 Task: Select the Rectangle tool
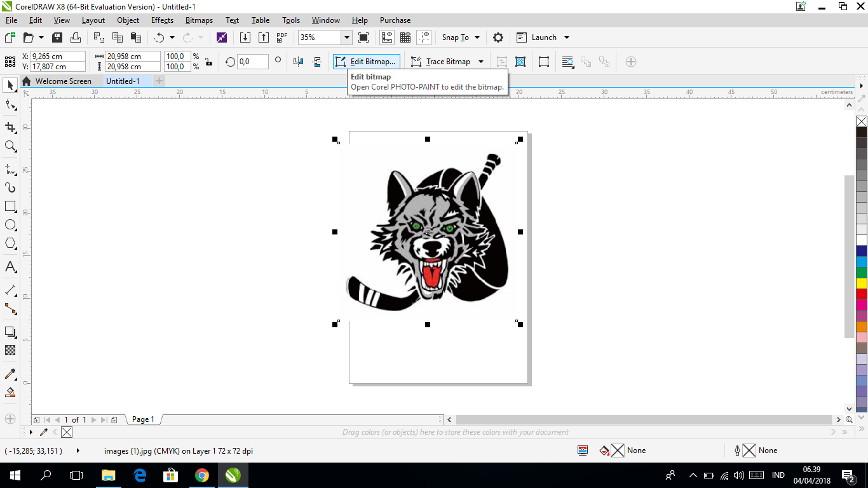pyautogui.click(x=10, y=206)
